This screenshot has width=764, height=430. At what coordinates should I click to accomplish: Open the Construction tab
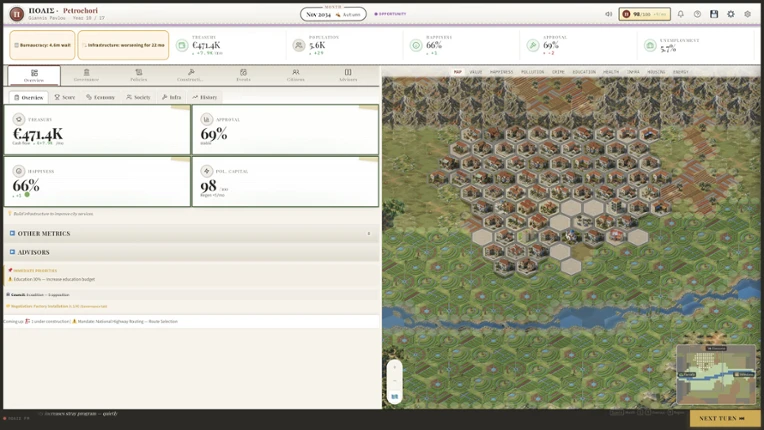(191, 75)
